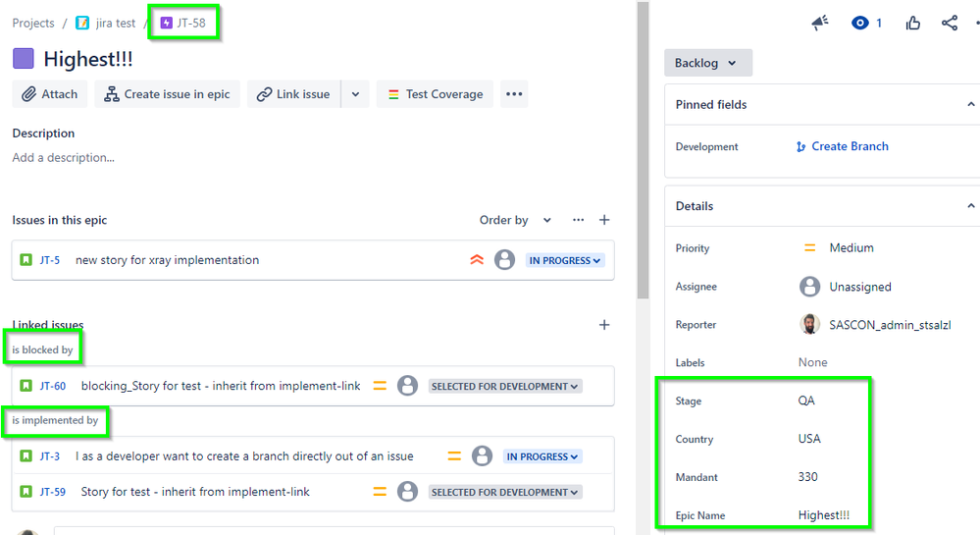Vote with the thumbs up icon
Viewport: 980px width, 535px height.
[913, 24]
